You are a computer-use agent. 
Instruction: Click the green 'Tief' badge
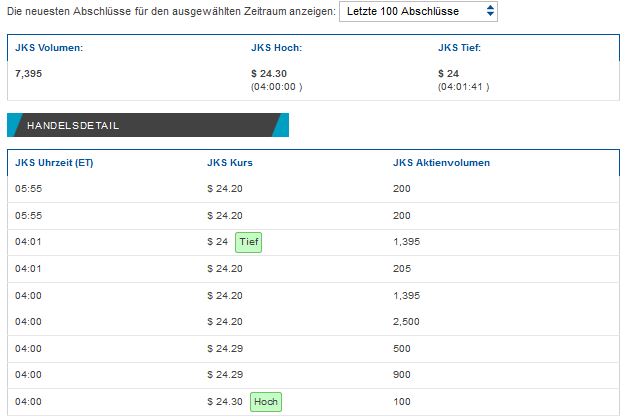pos(248,242)
